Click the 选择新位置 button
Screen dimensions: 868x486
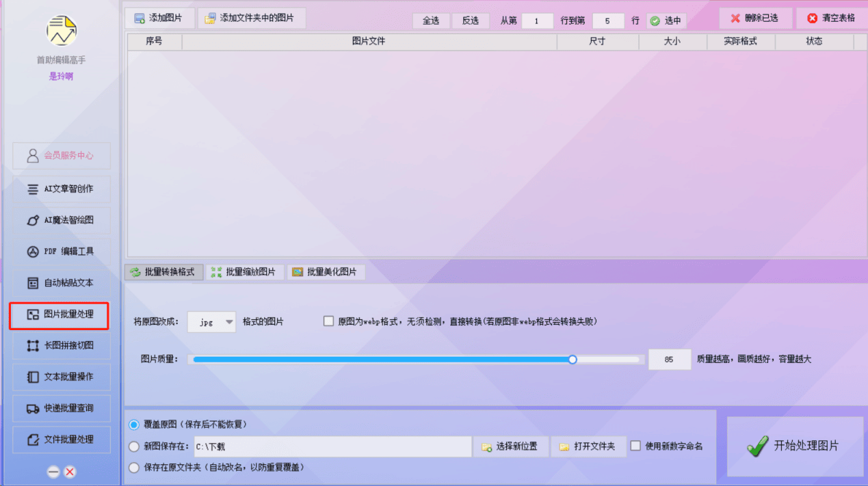pos(510,446)
